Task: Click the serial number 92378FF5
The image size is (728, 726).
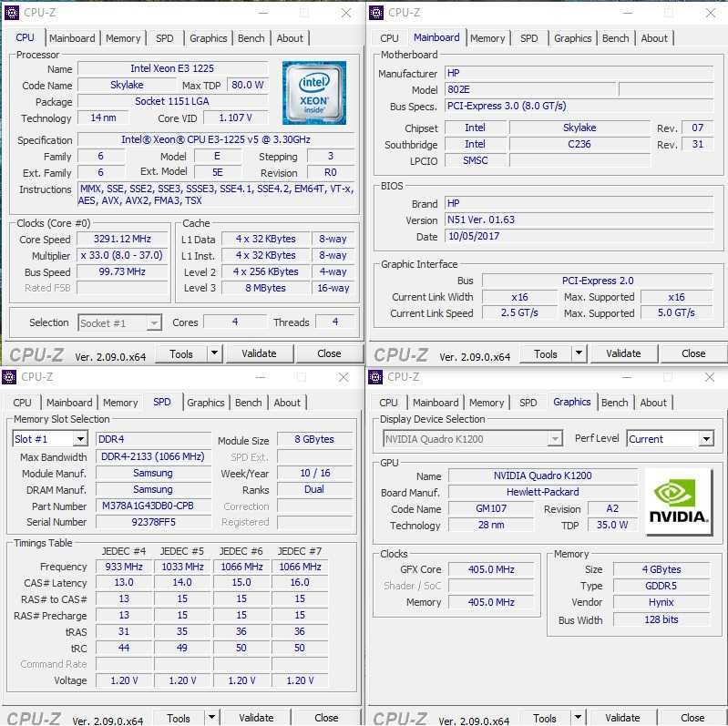Action: click(x=153, y=522)
